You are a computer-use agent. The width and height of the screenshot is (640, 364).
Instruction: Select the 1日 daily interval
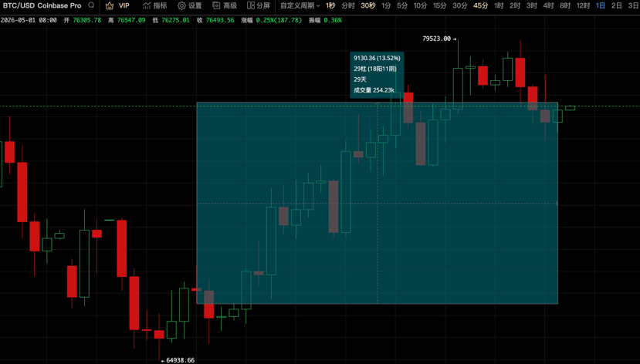601,5
